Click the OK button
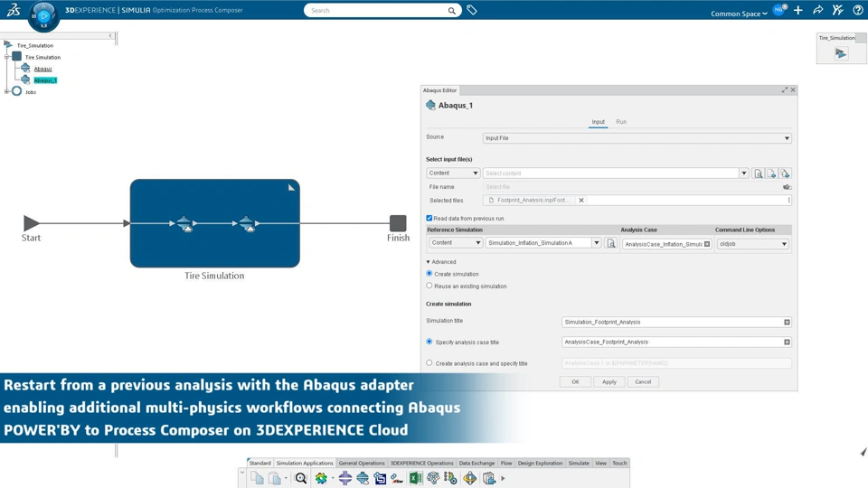Screen dimensions: 868x488 [575, 381]
